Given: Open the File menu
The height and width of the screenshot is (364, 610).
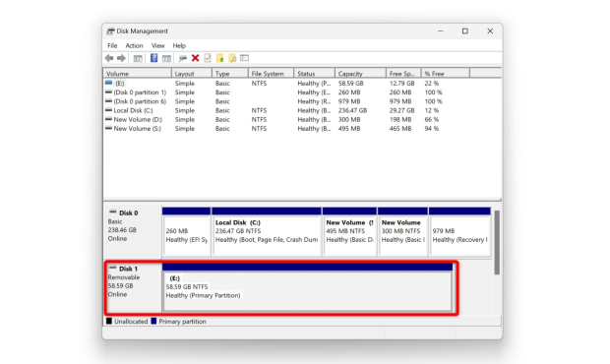Looking at the screenshot, I should (x=112, y=45).
